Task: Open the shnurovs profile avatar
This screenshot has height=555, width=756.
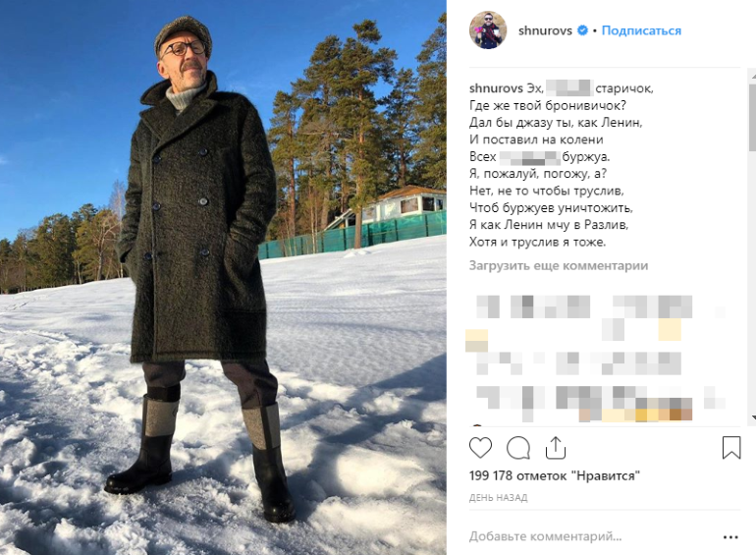Action: coord(488,30)
